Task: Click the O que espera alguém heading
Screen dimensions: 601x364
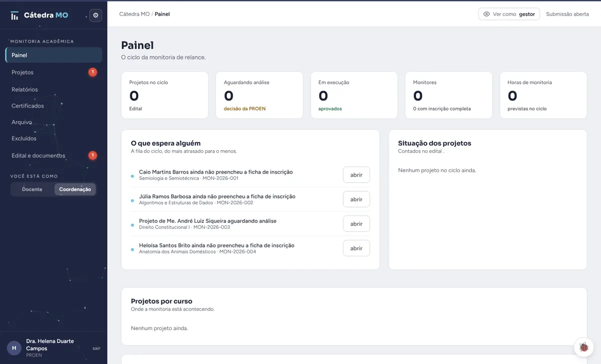Action: click(x=166, y=143)
